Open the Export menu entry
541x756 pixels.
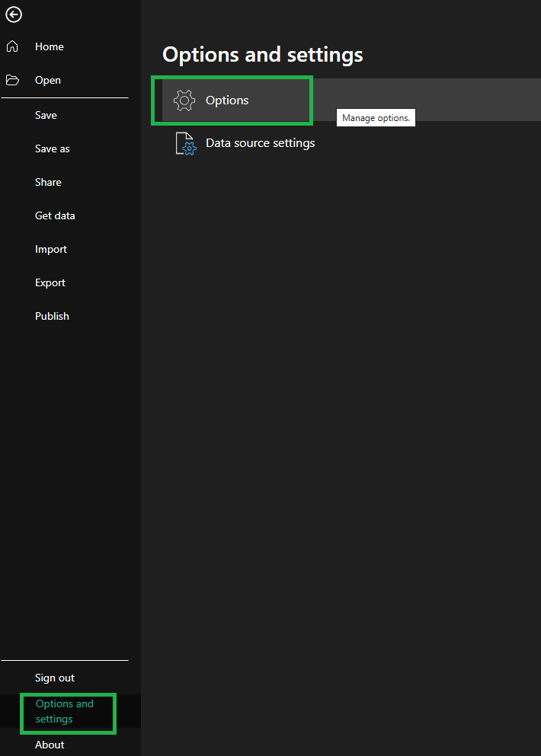[50, 282]
